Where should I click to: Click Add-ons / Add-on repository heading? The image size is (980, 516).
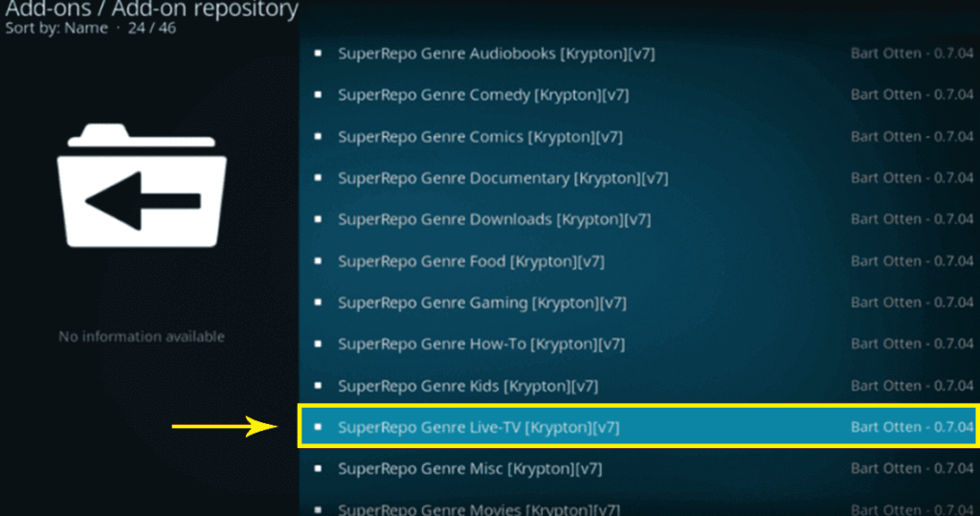tap(152, 9)
